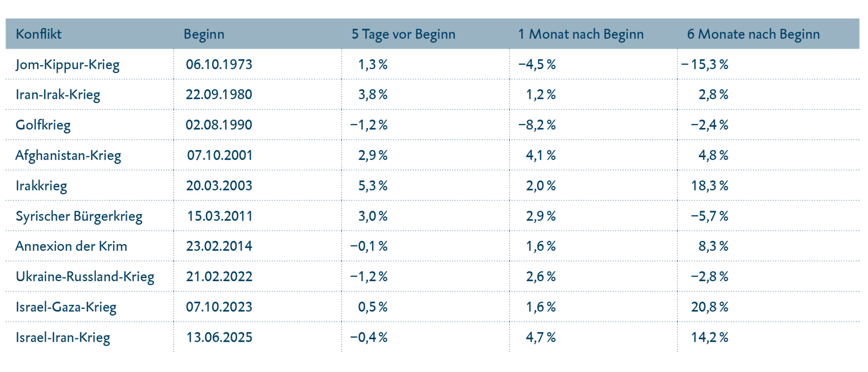
Task: Click the "6 Monate nach Beginn" header
Action: pos(753,34)
